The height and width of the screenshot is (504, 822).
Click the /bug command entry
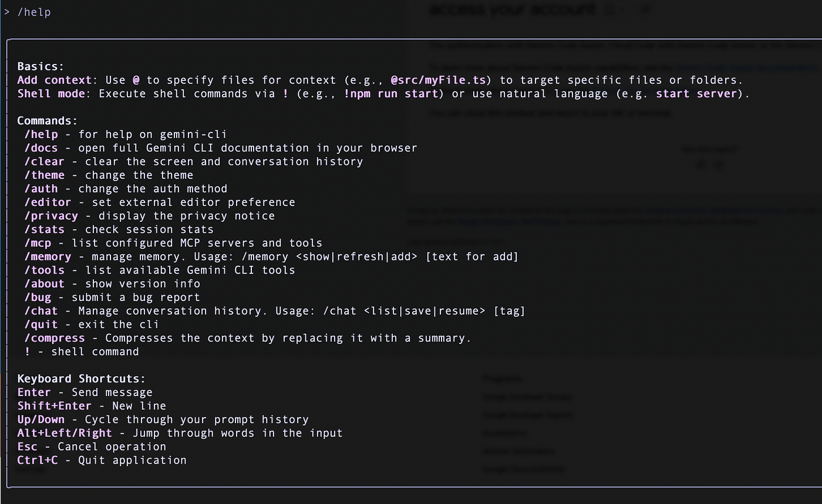(x=112, y=297)
